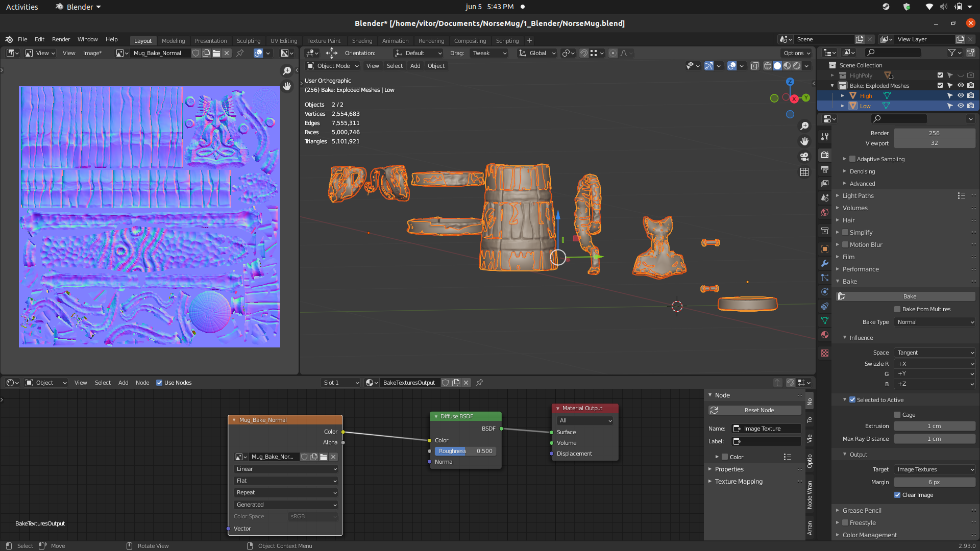Disable the Clear Image checkbox
The width and height of the screenshot is (980, 551).
tap(897, 495)
